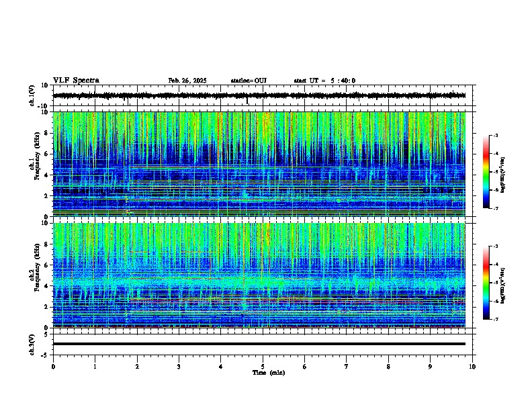Click the ch.2 color bar unit label
532x411 pixels.
[503, 285]
